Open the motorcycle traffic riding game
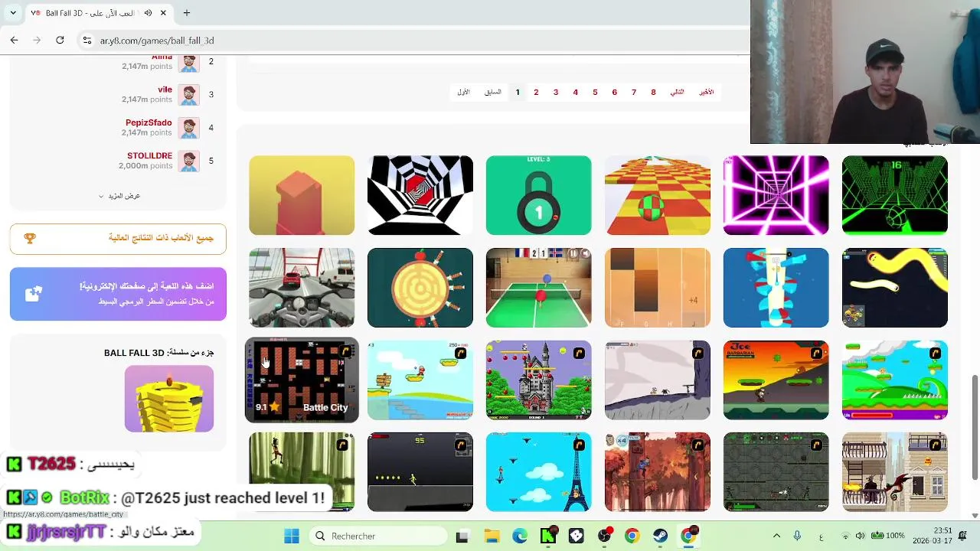 click(x=302, y=288)
